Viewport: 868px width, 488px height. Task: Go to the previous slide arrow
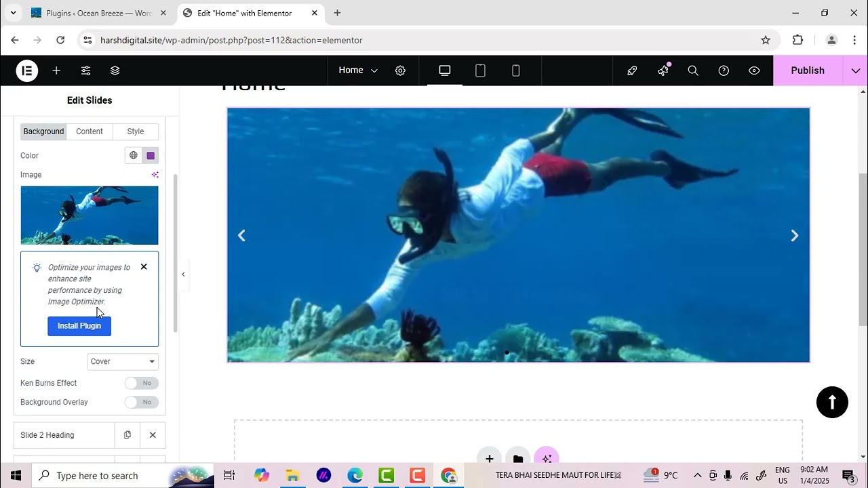241,235
